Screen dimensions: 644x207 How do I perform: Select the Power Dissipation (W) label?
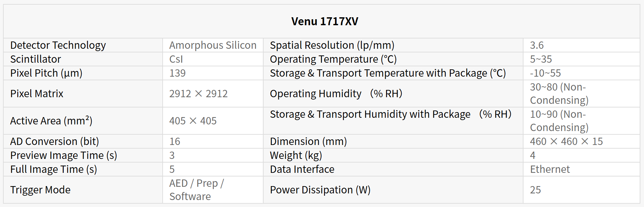click(320, 190)
